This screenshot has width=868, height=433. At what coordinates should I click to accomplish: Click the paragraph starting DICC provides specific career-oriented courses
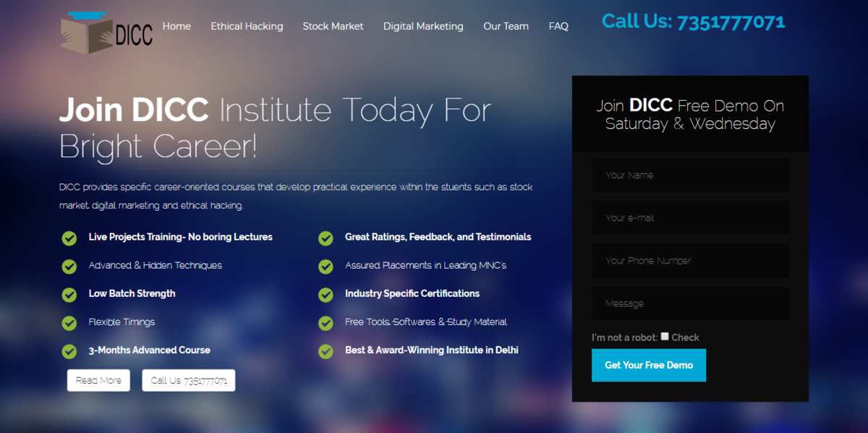click(296, 196)
